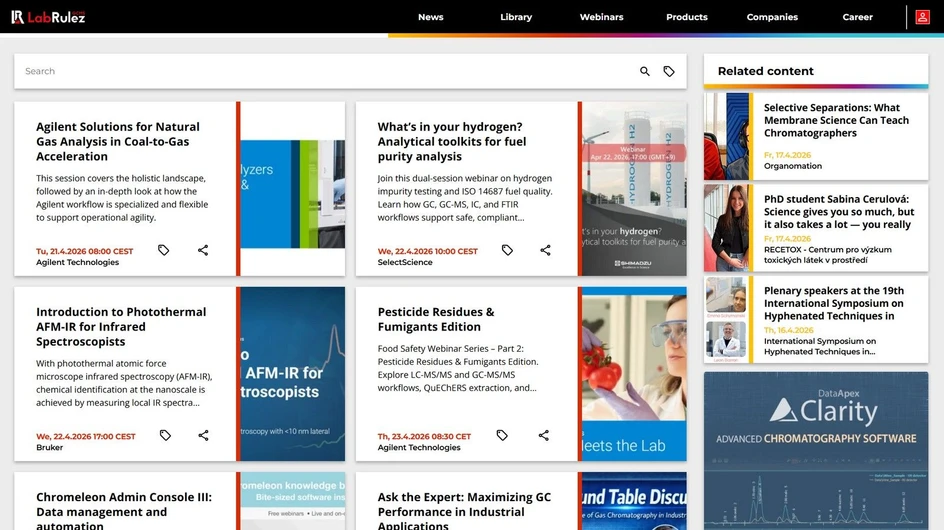
Task: Open the hydrogen webinar Shimadzu image
Action: [x=634, y=189]
